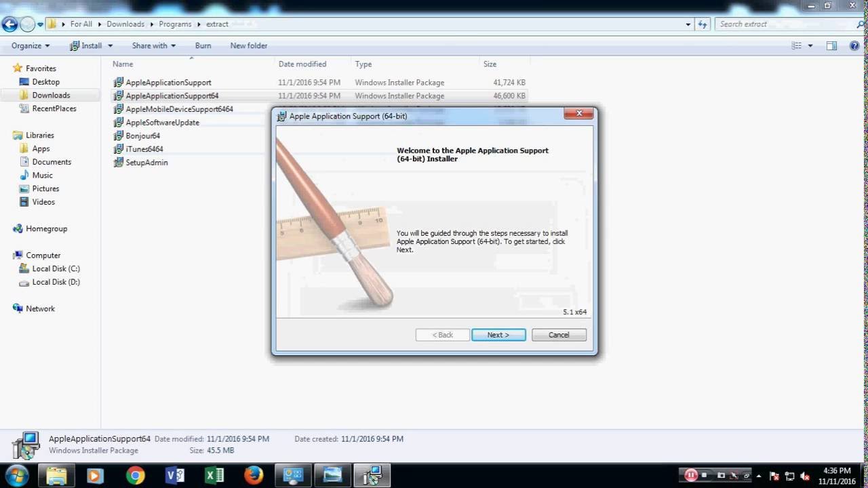Select the AppleMobileDeviceSupport6464 file icon

point(118,109)
